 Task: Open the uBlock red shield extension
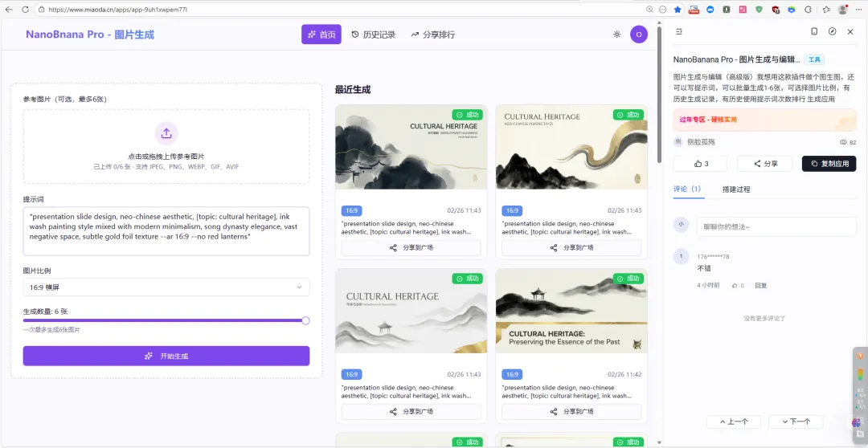776,10
